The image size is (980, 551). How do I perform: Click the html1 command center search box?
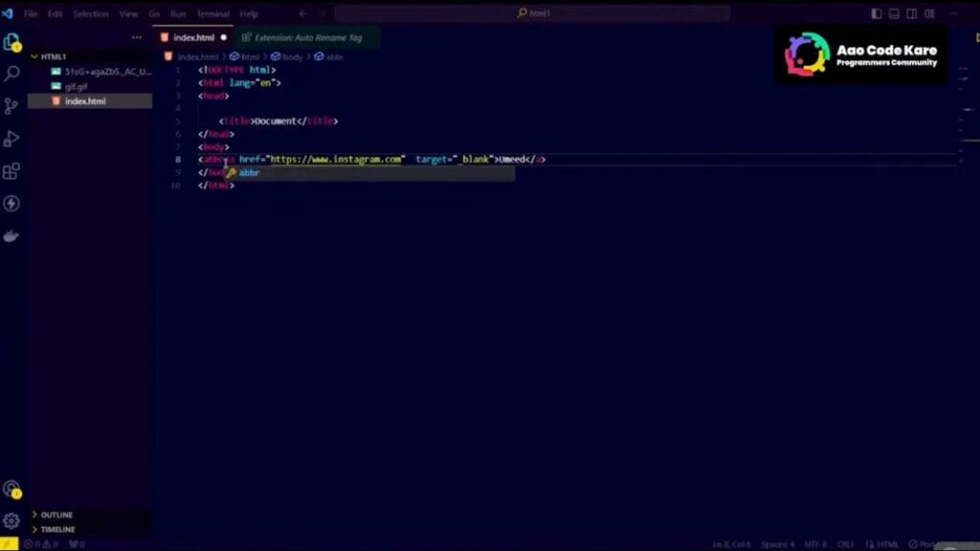pyautogui.click(x=533, y=14)
